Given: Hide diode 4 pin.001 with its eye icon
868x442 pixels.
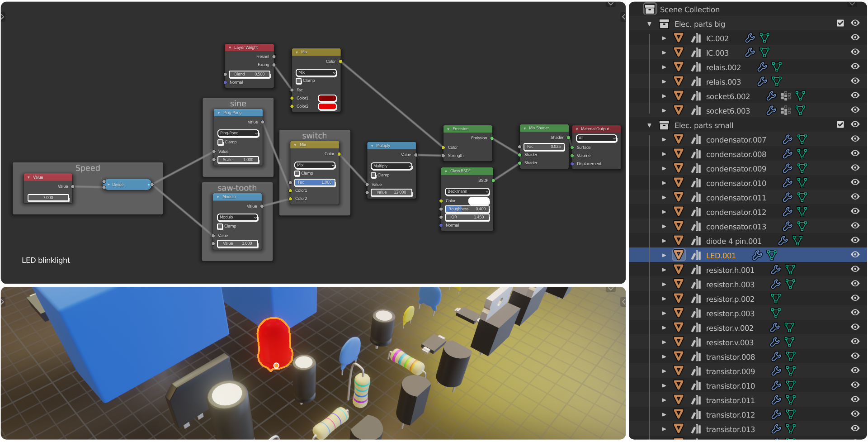Looking at the screenshot, I should click(855, 241).
